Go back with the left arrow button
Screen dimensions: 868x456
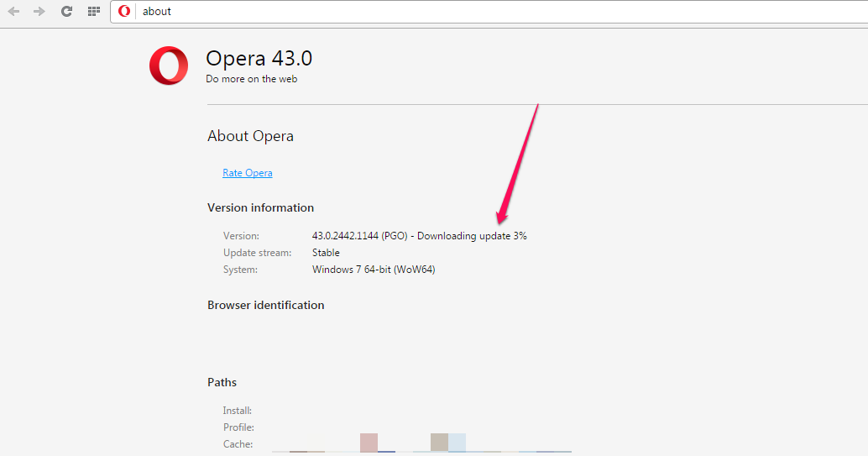13,11
